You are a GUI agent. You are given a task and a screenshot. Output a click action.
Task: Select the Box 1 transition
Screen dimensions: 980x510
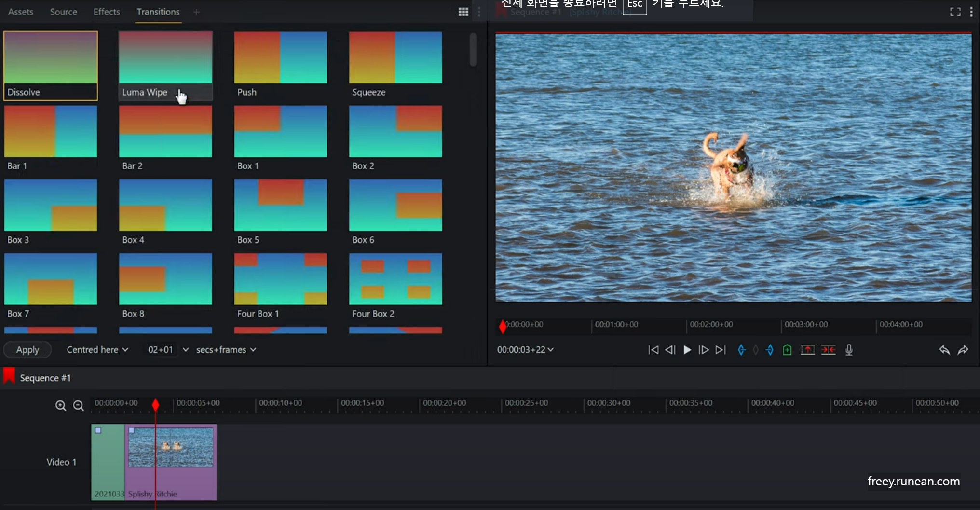click(280, 139)
